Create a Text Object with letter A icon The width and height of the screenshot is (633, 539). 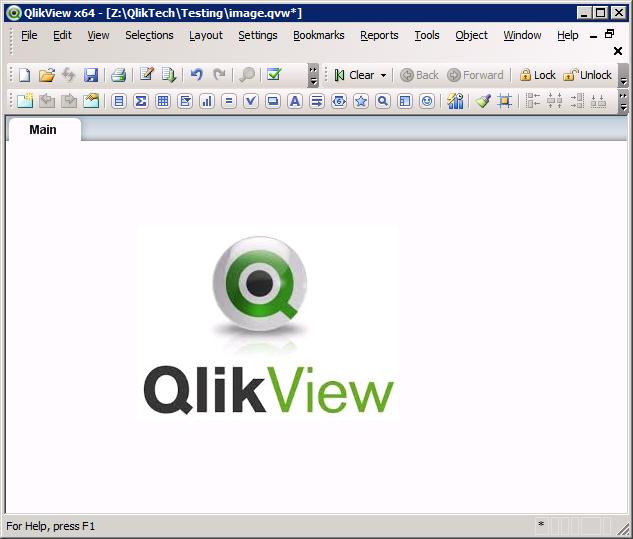pyautogui.click(x=295, y=101)
